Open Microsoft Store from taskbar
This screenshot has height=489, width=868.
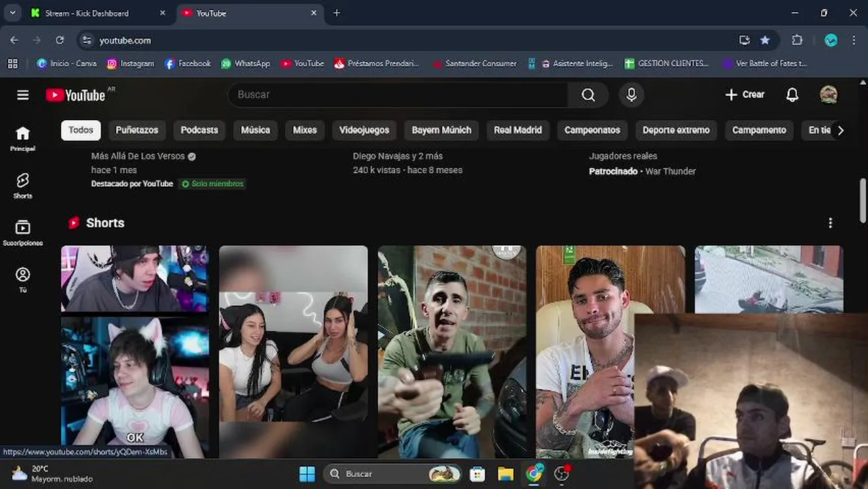(x=477, y=473)
